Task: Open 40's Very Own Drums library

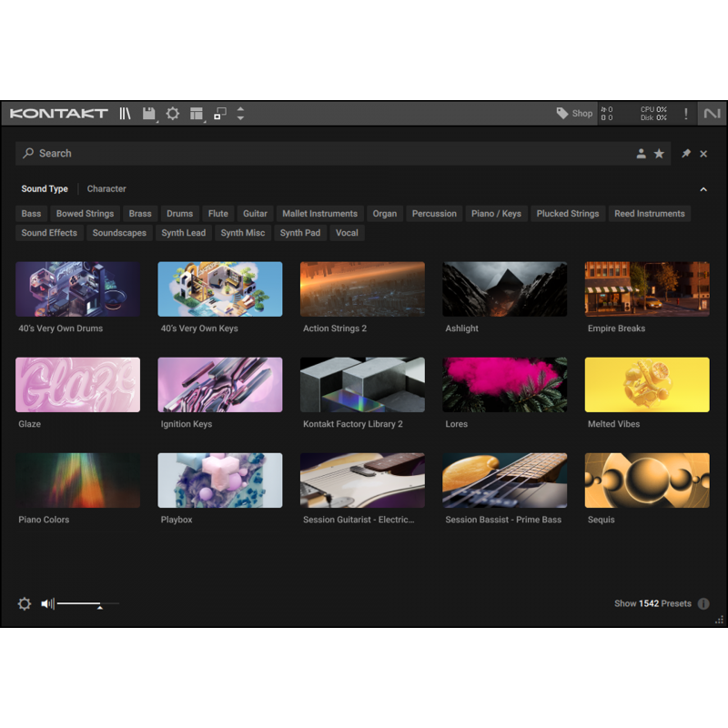Action: pos(77,289)
